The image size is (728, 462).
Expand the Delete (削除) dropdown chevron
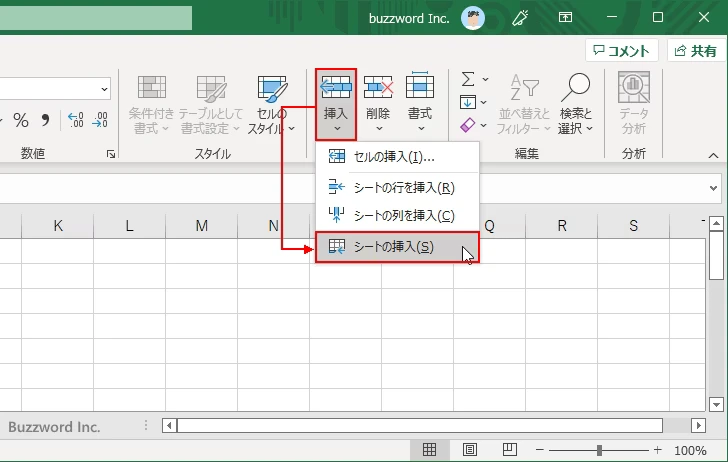[379, 129]
